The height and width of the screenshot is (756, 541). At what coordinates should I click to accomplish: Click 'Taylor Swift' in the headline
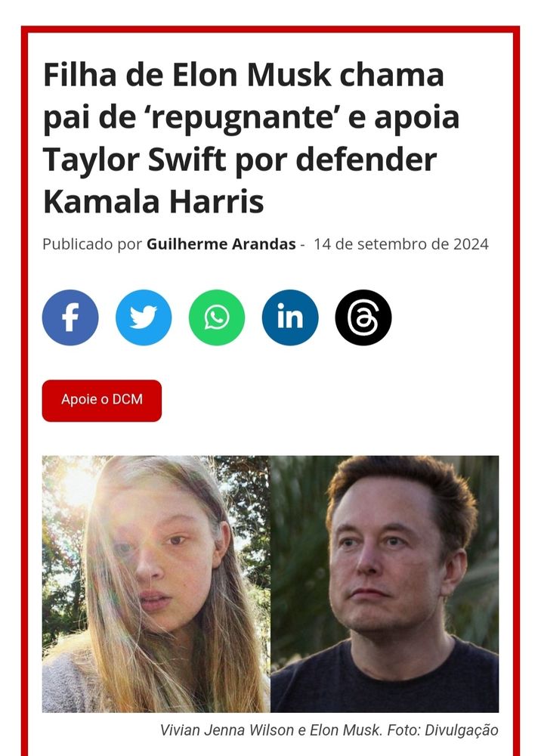[x=134, y=160]
